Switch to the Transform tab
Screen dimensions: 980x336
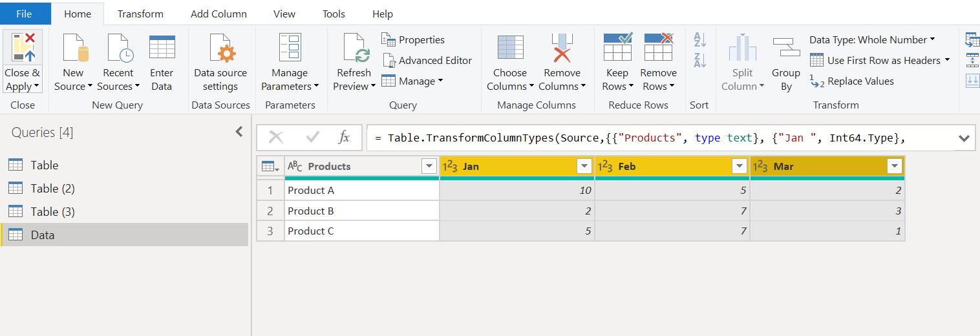[140, 14]
